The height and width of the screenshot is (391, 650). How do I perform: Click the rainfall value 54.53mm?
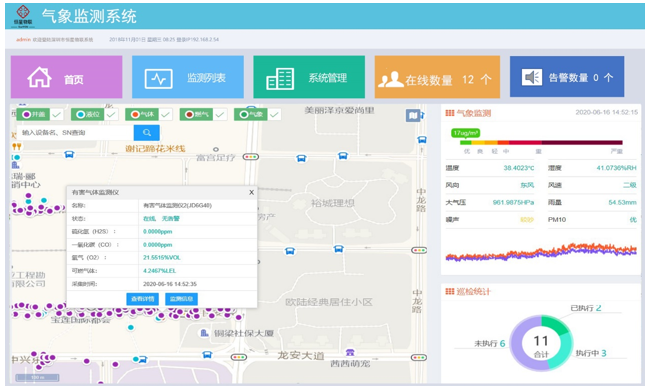coord(622,202)
